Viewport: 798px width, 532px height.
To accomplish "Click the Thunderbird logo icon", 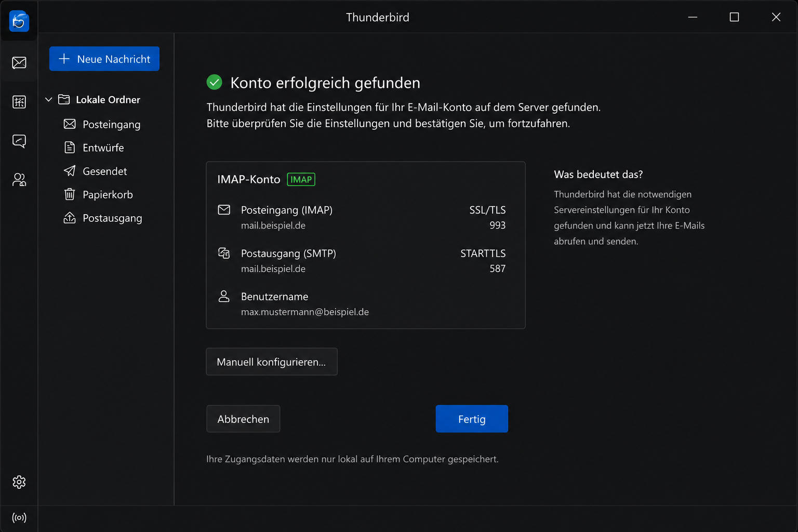I will click(x=19, y=21).
